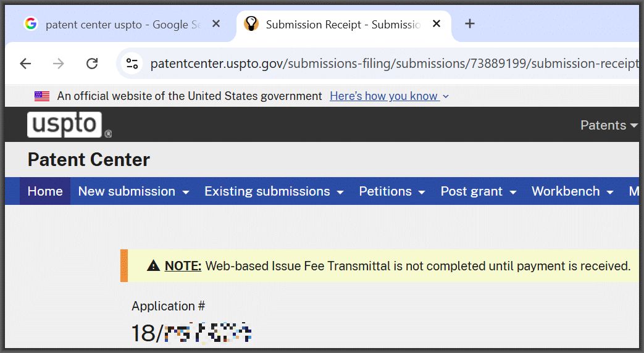Switch to the patent center uspto Google tab
The image size is (644, 353).
click(x=117, y=24)
